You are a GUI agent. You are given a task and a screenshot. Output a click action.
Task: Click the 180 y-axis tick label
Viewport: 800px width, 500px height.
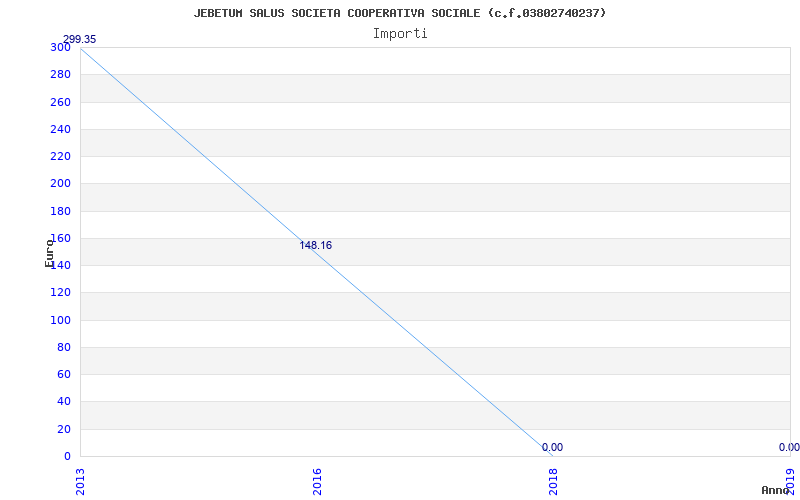tap(60, 211)
